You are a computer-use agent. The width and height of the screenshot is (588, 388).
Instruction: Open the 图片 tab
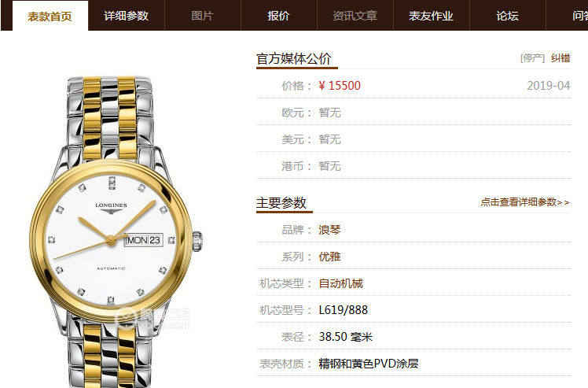[203, 16]
